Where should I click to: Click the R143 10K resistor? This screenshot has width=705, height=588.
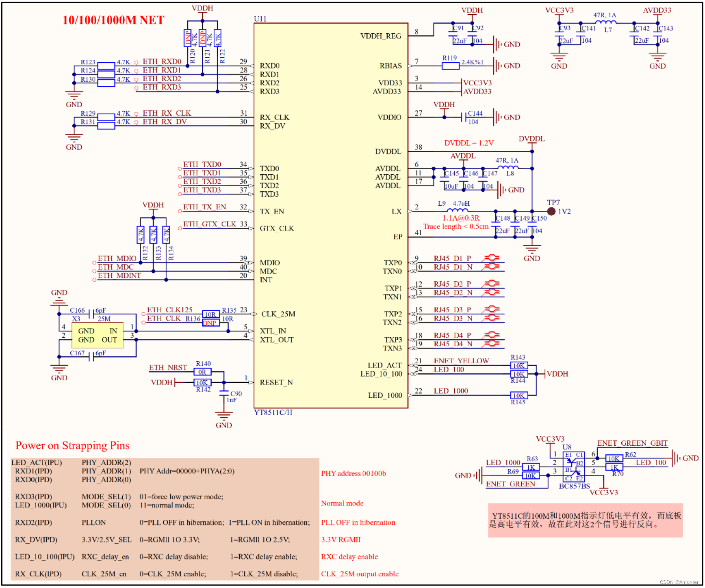pyautogui.click(x=519, y=365)
